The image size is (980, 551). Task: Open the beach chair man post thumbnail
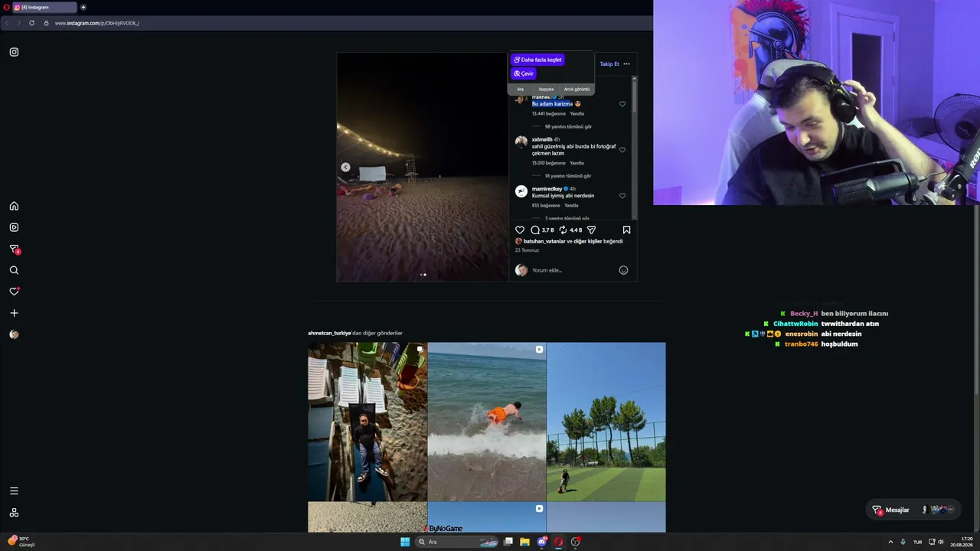(367, 422)
